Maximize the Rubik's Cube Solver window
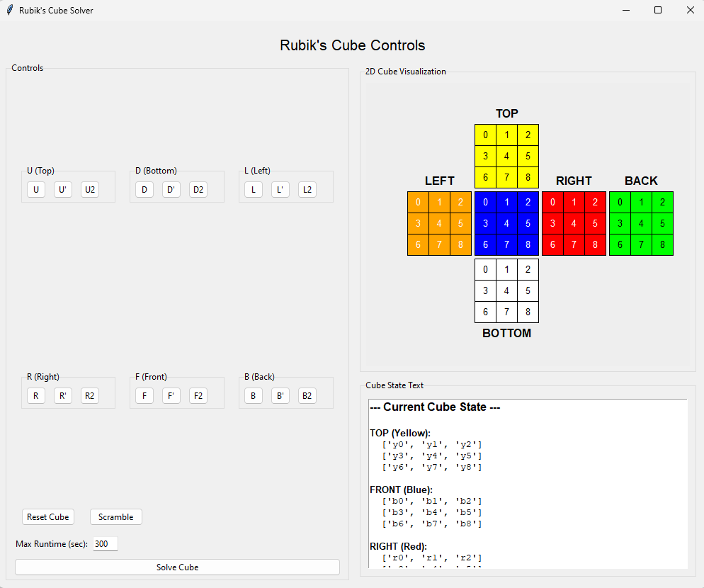 658,10
